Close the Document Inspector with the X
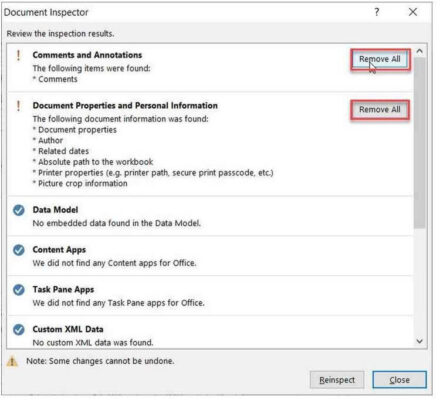This screenshot has height=400, width=443. (x=413, y=12)
